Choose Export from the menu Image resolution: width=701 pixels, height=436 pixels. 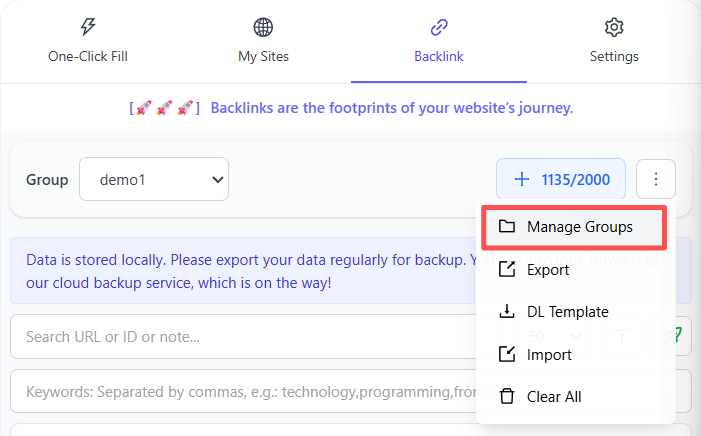(548, 270)
